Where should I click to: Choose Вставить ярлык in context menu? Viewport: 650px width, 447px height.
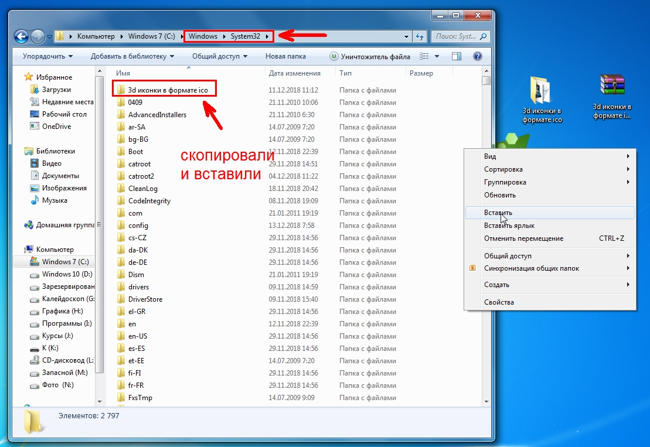click(x=550, y=226)
